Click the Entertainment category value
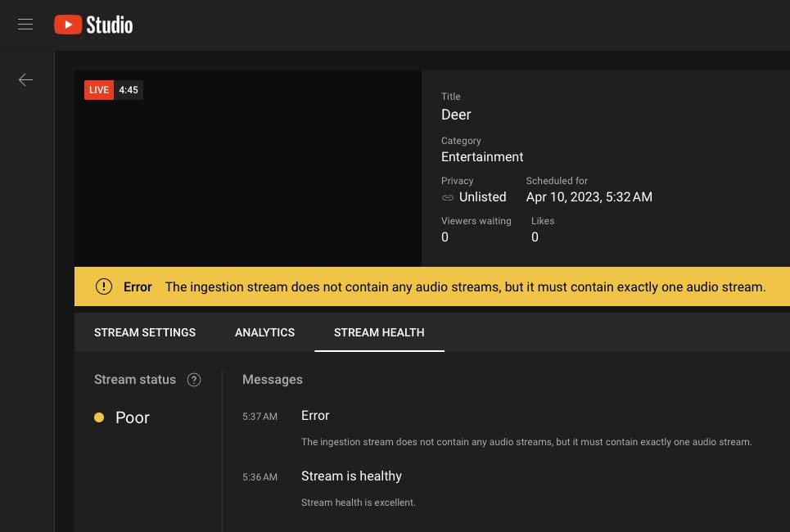The height and width of the screenshot is (532, 790). [x=482, y=156]
